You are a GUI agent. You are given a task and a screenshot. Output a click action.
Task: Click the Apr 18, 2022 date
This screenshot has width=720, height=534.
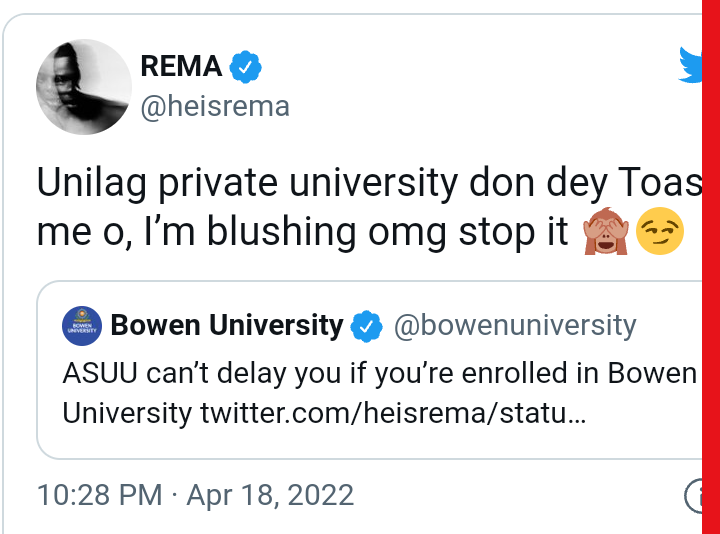270,495
